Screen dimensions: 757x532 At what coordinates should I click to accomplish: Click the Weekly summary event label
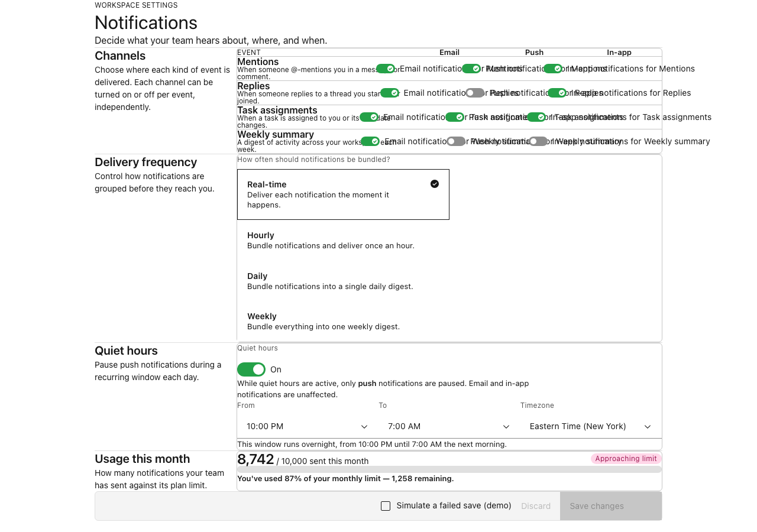point(276,134)
